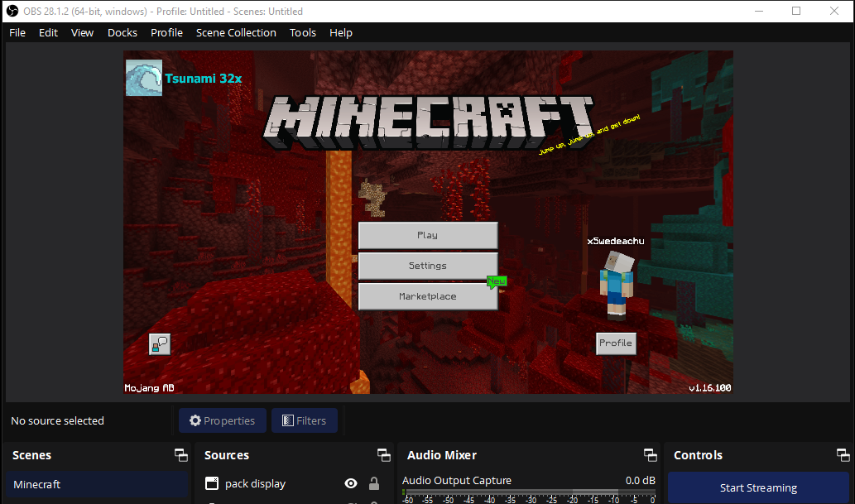Open the File menu

click(17, 32)
